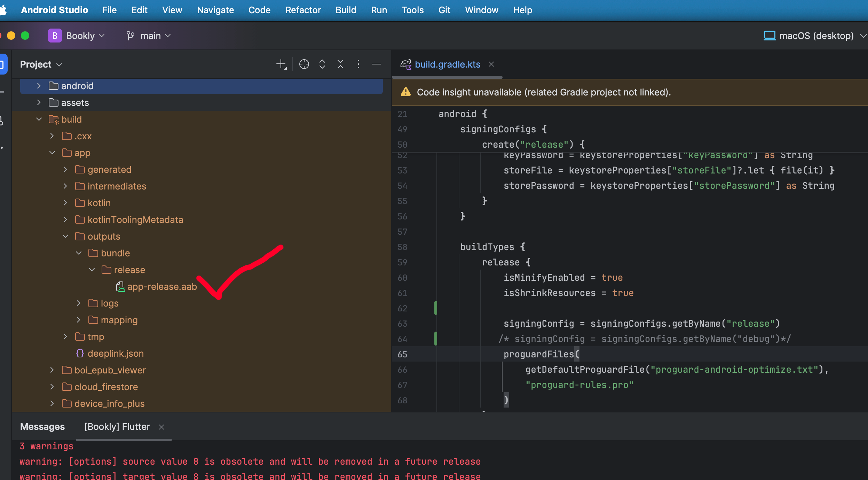Click the macOS desktop device icon

coord(770,36)
